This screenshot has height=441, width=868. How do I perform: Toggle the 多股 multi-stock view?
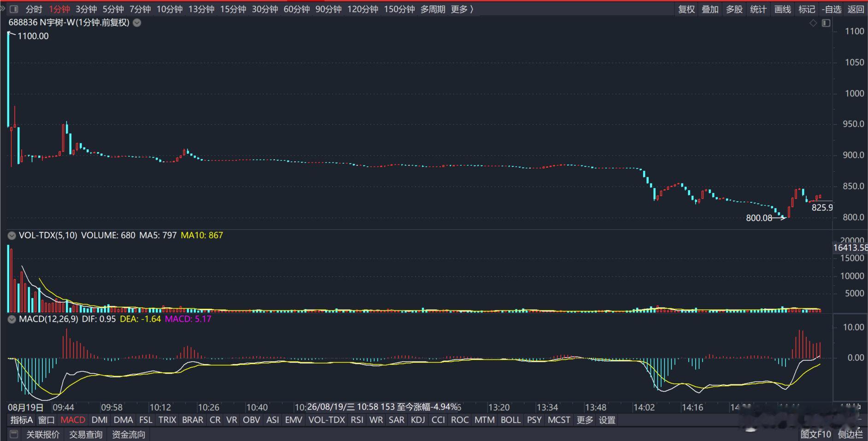(734, 9)
